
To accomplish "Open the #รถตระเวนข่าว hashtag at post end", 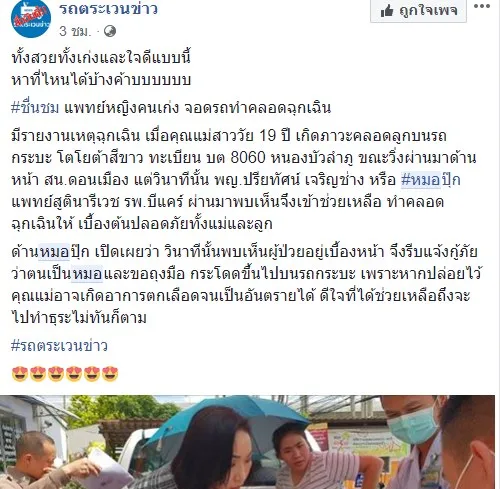I will [59, 346].
